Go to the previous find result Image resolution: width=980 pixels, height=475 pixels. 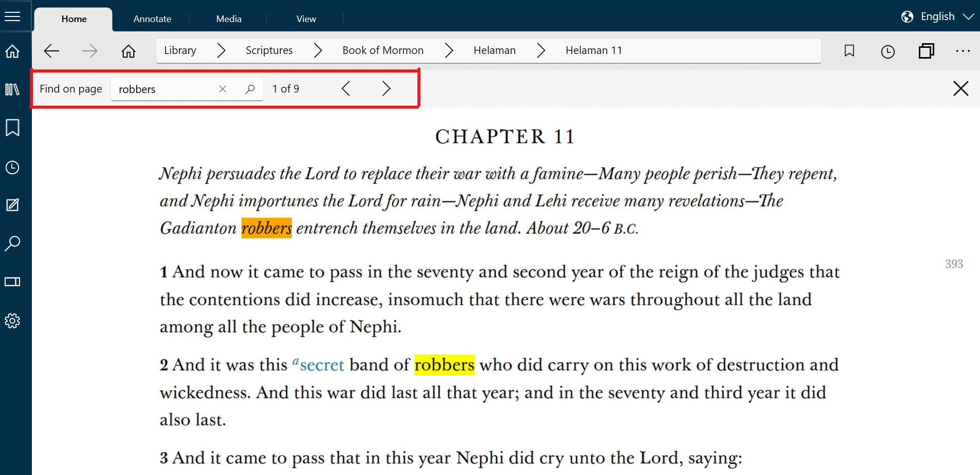tap(346, 88)
